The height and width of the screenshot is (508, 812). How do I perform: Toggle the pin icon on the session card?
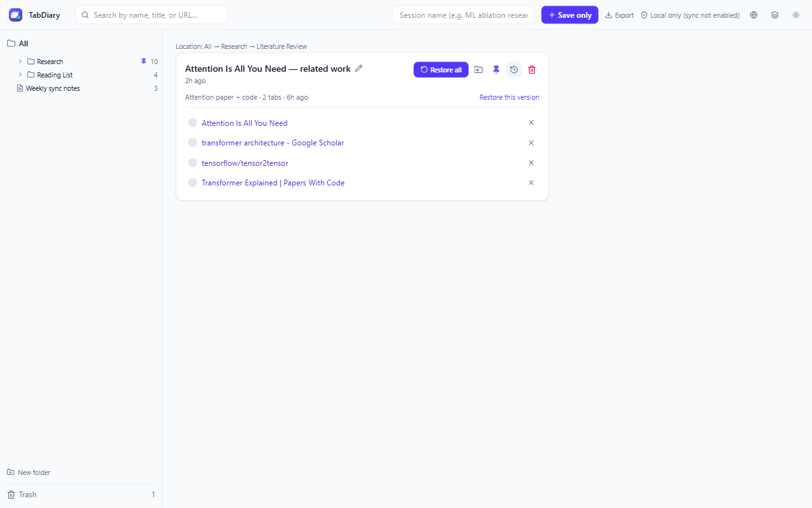pyautogui.click(x=497, y=70)
